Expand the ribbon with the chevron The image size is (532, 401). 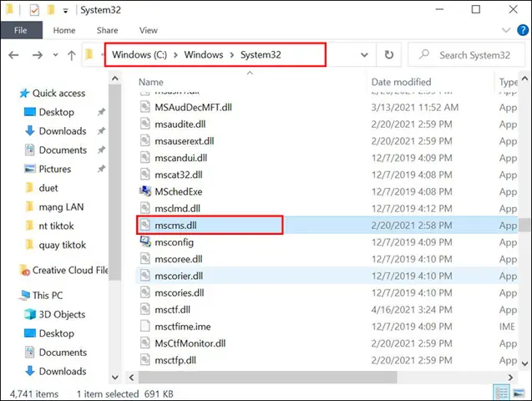click(x=506, y=30)
